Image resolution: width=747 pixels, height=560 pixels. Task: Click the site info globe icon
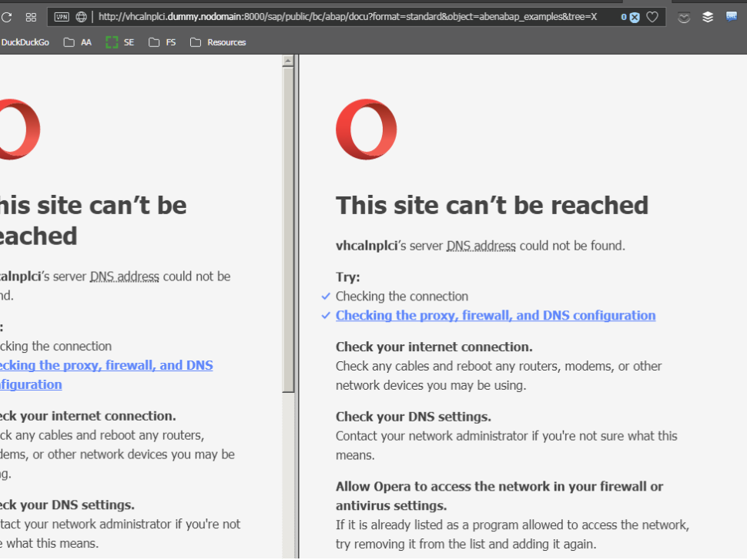click(x=80, y=16)
